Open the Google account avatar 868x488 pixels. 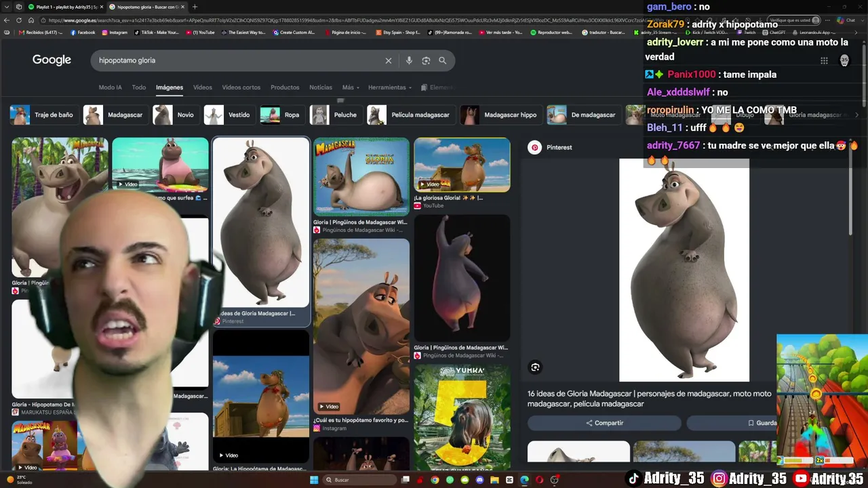tap(844, 61)
